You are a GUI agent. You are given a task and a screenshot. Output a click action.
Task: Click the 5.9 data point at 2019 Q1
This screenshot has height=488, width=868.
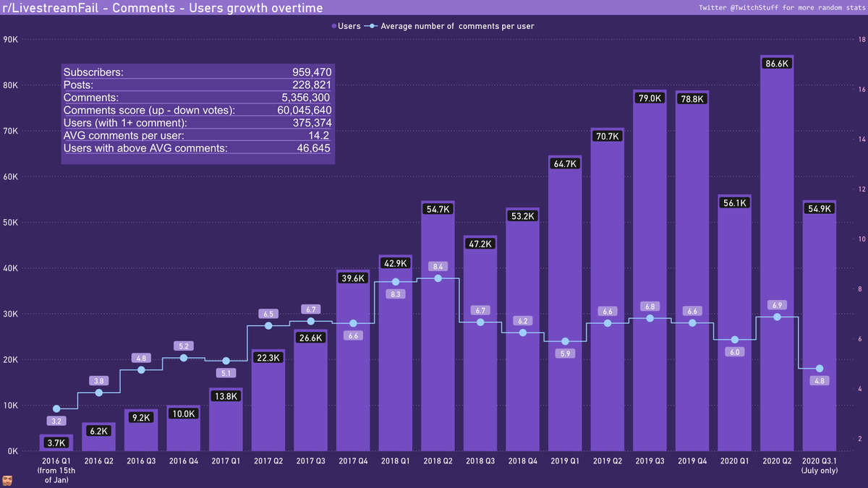pos(564,340)
